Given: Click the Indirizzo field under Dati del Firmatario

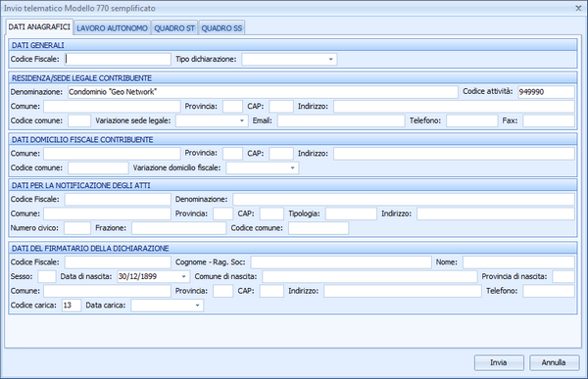Looking at the screenshot, I should click(x=403, y=291).
